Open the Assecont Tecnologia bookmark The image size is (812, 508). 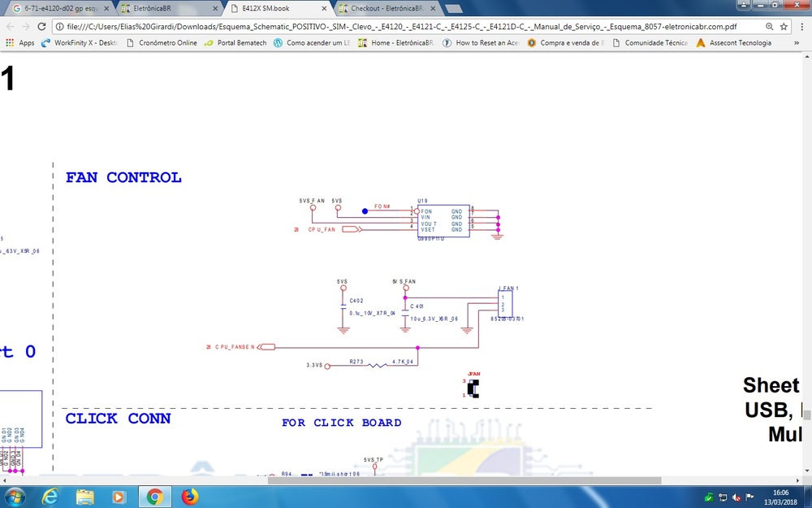point(733,43)
